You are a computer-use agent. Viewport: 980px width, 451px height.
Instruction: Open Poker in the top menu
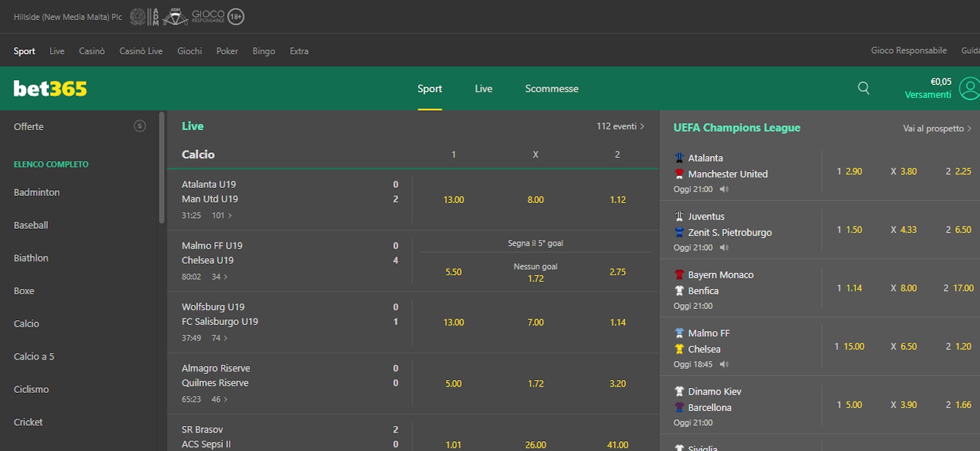coord(227,51)
